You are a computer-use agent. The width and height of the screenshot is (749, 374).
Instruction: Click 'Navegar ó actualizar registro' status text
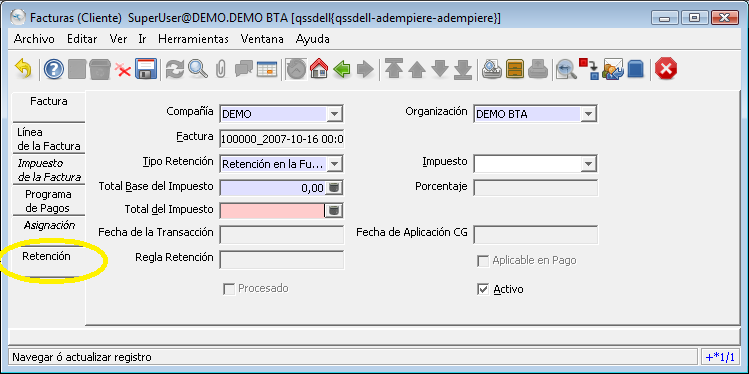pos(82,357)
